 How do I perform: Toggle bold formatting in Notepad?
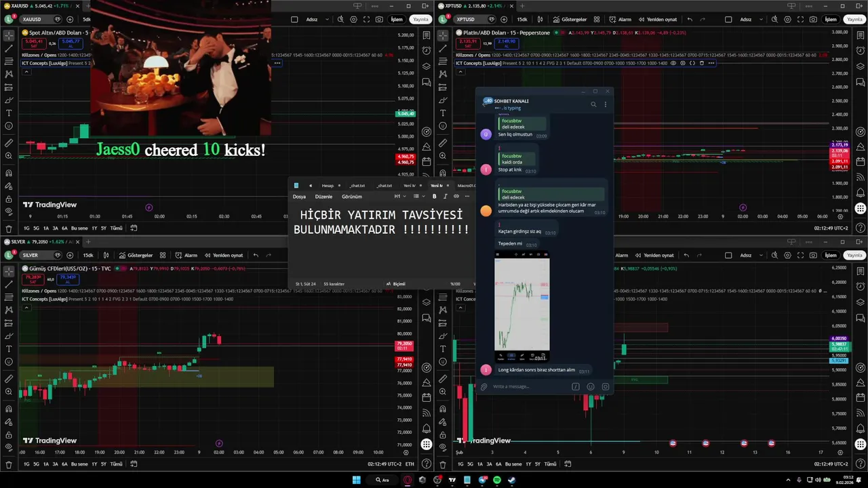(x=435, y=197)
